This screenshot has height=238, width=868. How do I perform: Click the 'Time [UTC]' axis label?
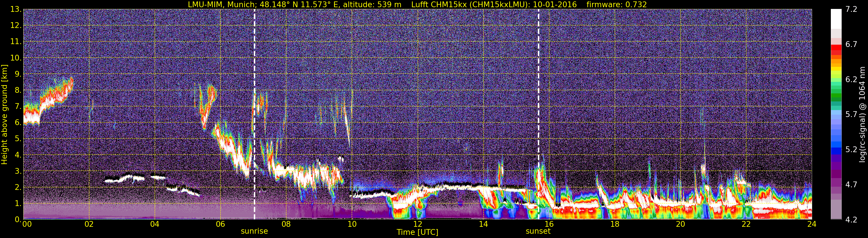(x=417, y=232)
